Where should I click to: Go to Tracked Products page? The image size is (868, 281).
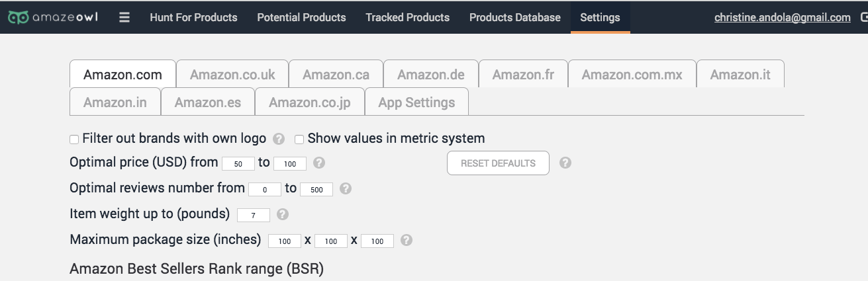tap(407, 17)
